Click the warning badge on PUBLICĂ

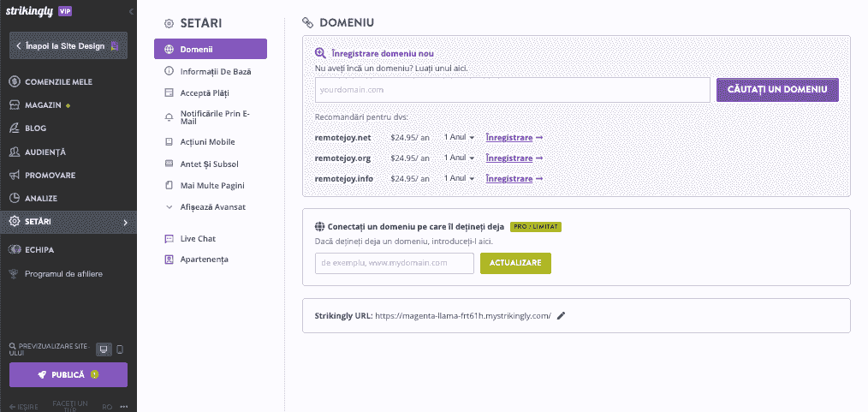[95, 374]
